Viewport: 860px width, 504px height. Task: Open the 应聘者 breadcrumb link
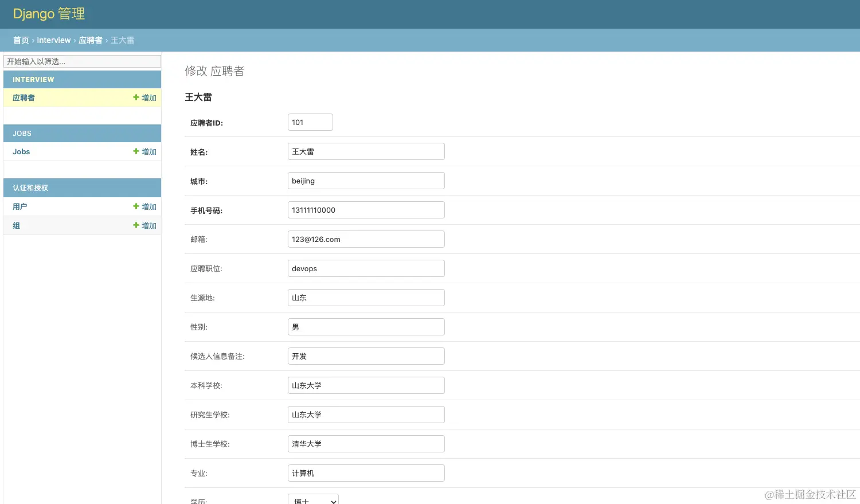click(x=91, y=40)
